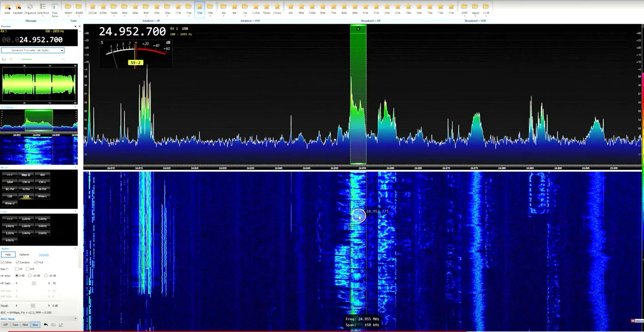644x332 pixels.
Task: Select the 17m amateur band star
Action: click(178, 7)
